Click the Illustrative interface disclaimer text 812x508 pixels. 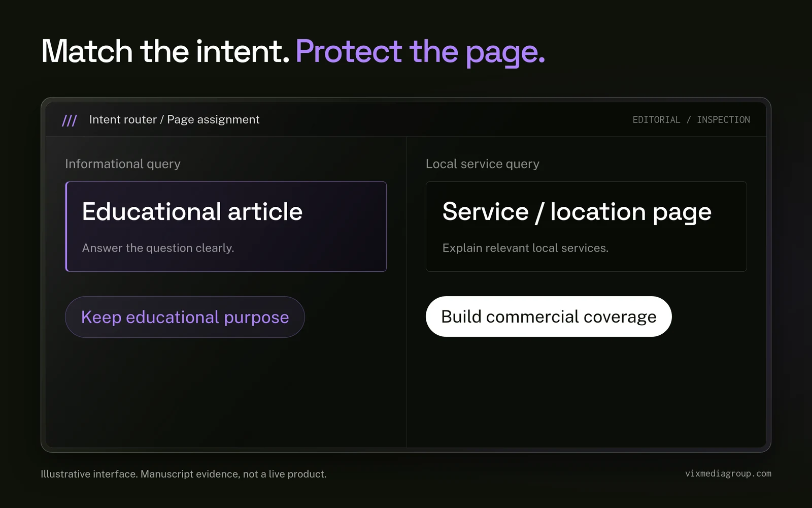(184, 474)
